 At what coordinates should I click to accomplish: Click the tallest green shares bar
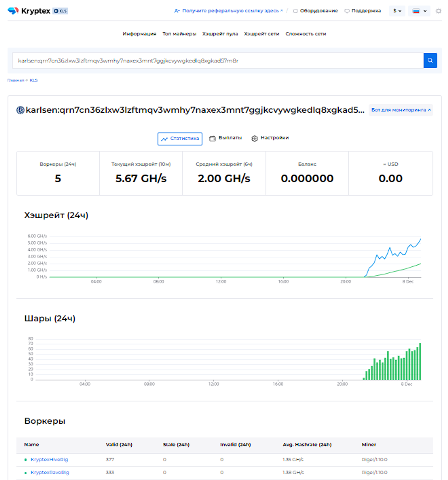tap(420, 361)
